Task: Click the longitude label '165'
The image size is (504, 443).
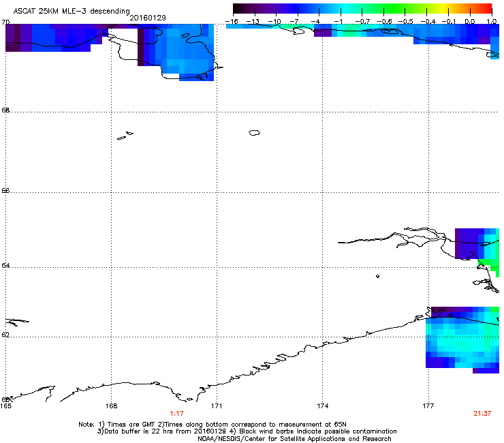Action: pyautogui.click(x=5, y=406)
